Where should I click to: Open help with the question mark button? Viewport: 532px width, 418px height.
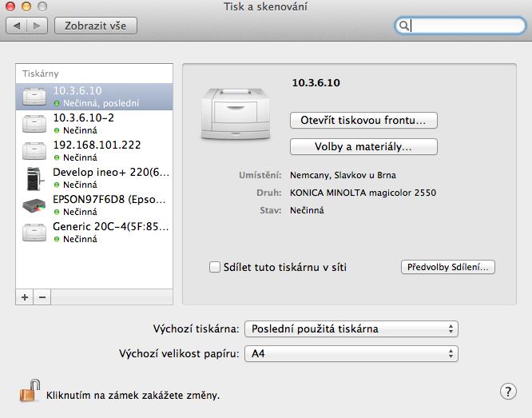[508, 392]
